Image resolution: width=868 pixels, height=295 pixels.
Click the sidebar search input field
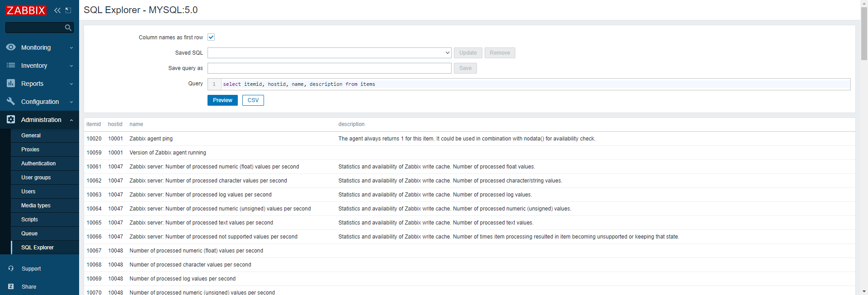34,28
